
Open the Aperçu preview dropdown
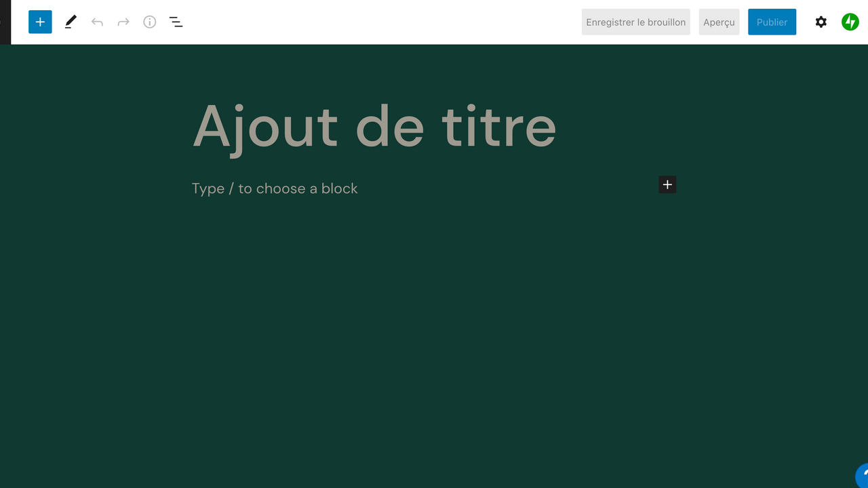(718, 22)
